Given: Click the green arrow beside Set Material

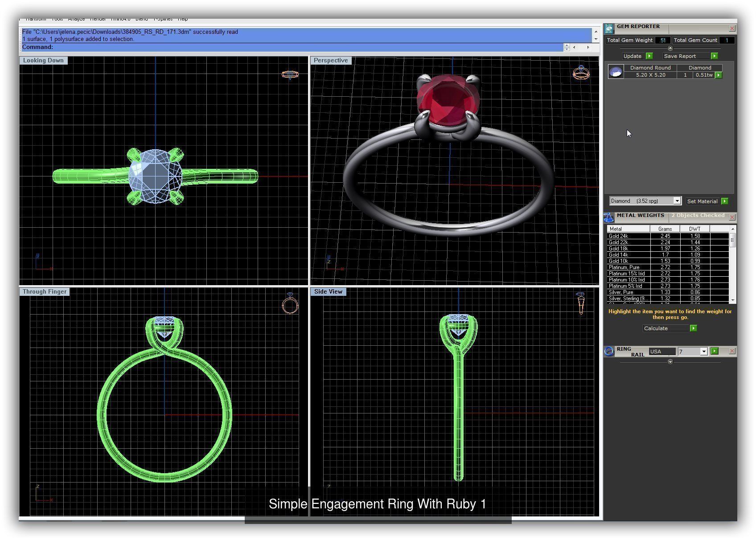Looking at the screenshot, I should click(724, 201).
